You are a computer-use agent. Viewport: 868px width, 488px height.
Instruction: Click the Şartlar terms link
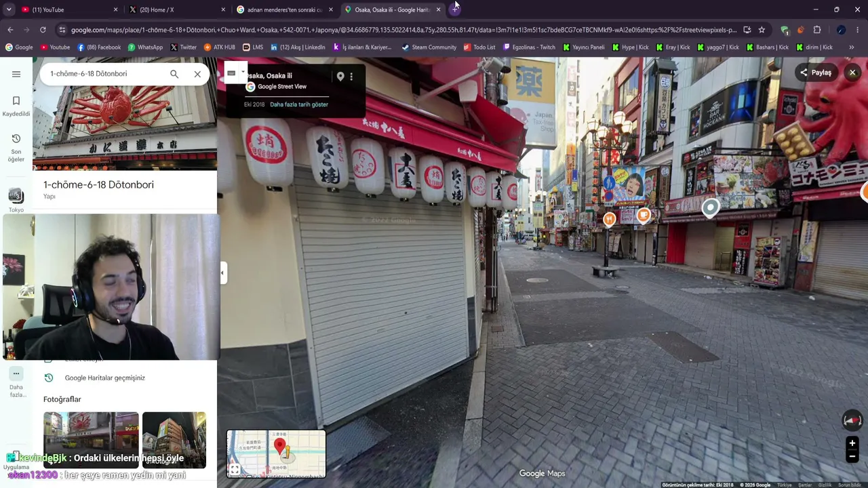point(805,485)
